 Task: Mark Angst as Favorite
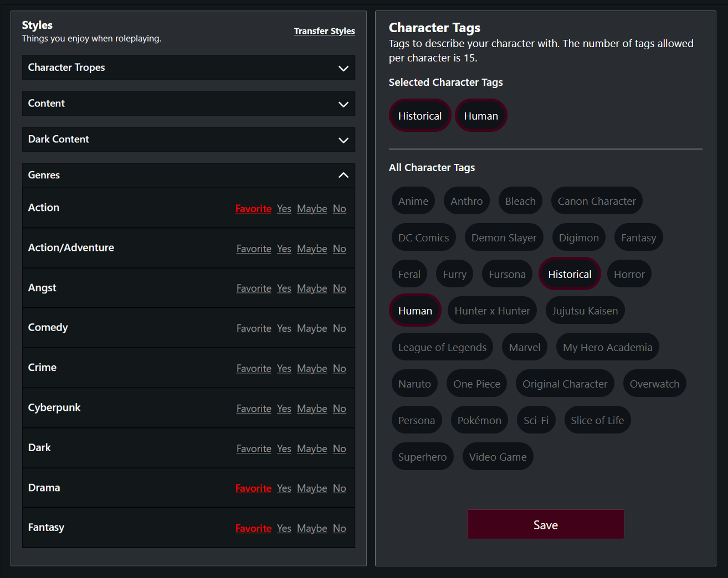(254, 288)
